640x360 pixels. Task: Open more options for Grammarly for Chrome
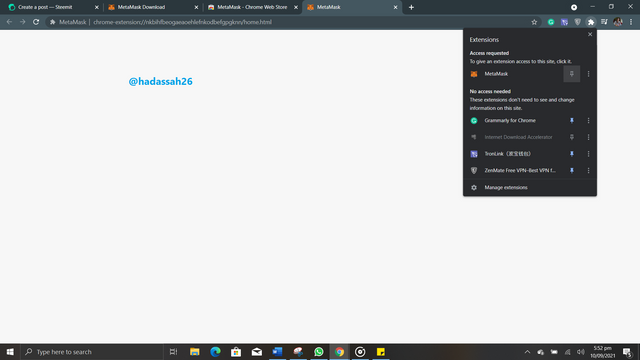click(588, 120)
